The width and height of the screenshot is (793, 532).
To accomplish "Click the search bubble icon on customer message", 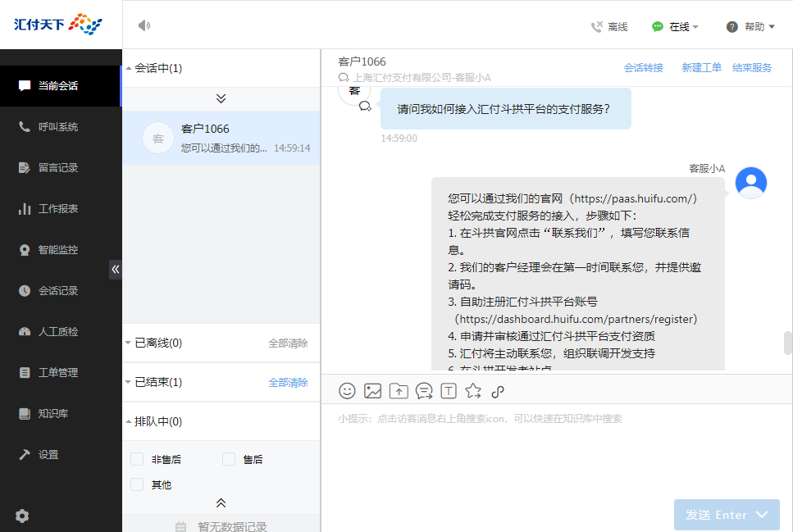I will click(365, 107).
